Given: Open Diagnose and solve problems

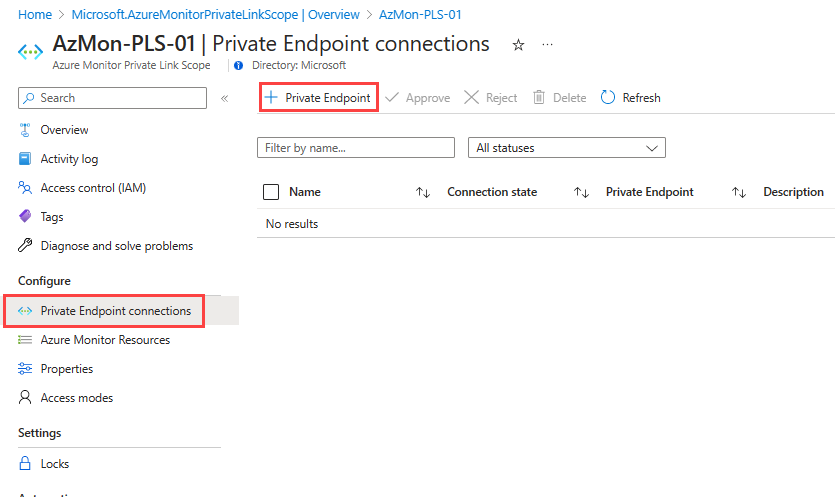Looking at the screenshot, I should point(117,246).
